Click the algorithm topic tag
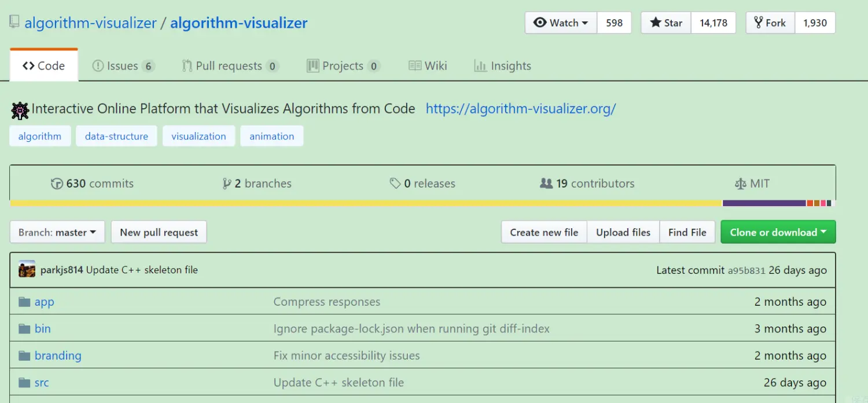 pyautogui.click(x=40, y=136)
